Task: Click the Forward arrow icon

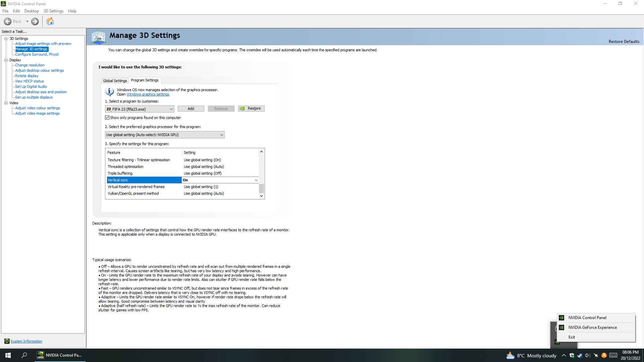Action: coord(35,21)
